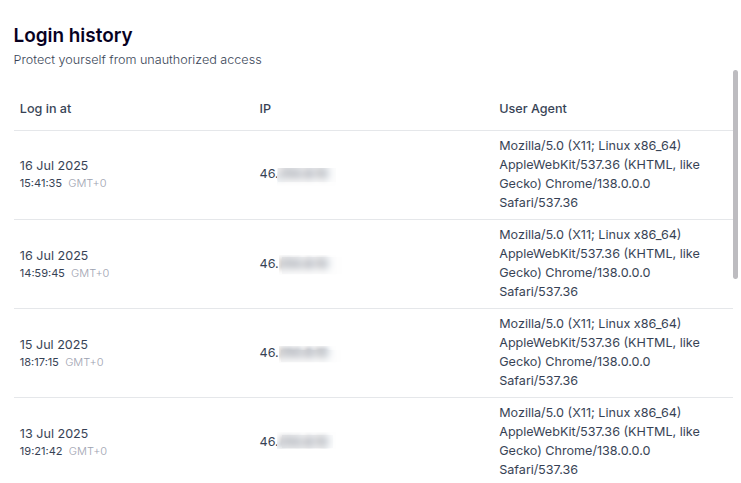Click the "Log in at" column header
741x483 pixels.
[x=45, y=109]
